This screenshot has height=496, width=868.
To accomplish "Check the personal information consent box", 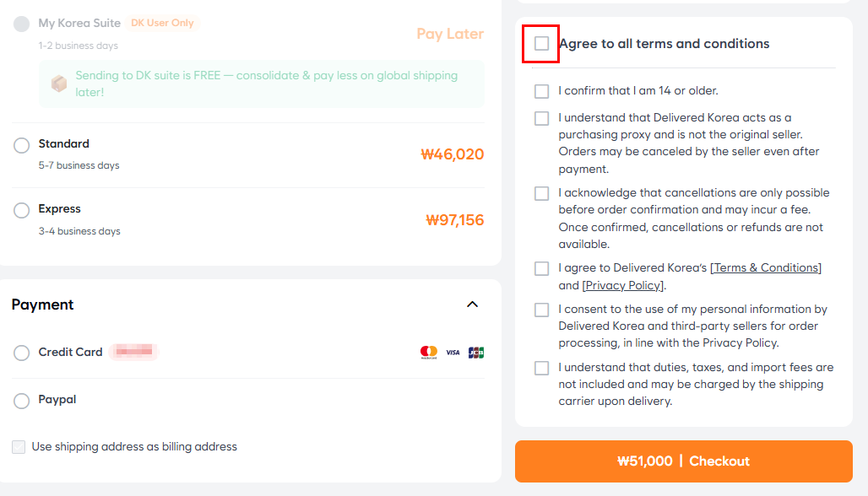I will point(541,310).
